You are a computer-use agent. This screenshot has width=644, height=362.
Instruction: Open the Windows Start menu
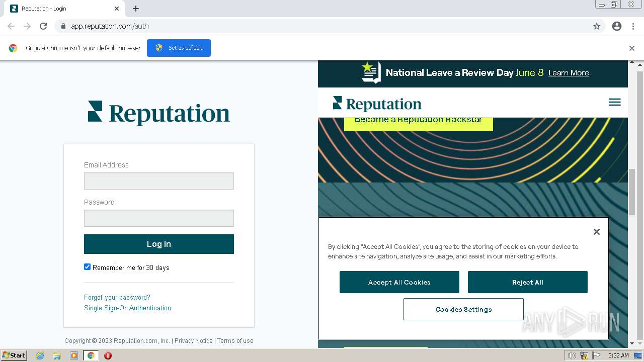(14, 355)
